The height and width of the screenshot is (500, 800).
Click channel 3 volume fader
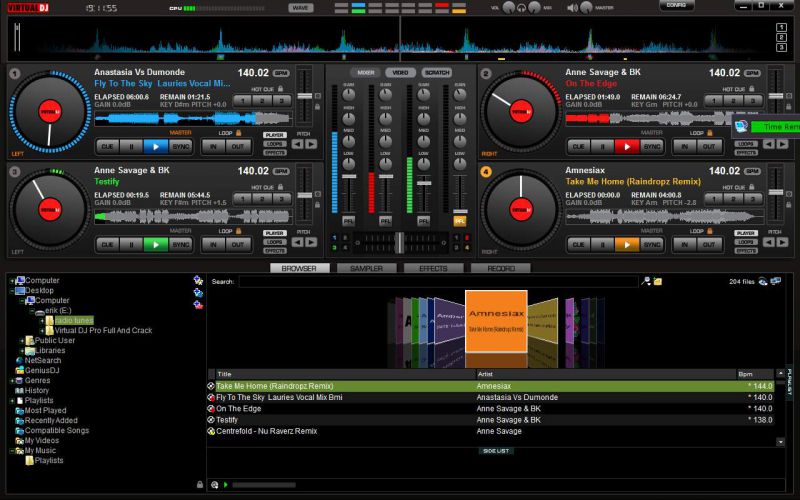click(423, 182)
